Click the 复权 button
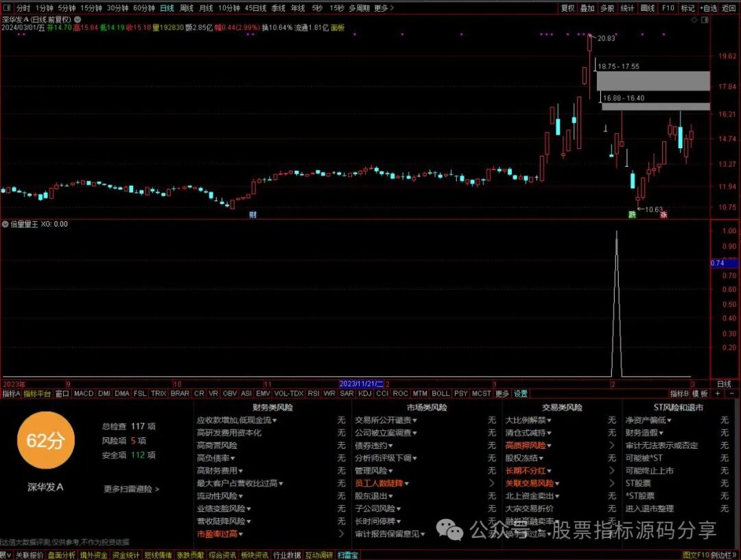 click(567, 8)
